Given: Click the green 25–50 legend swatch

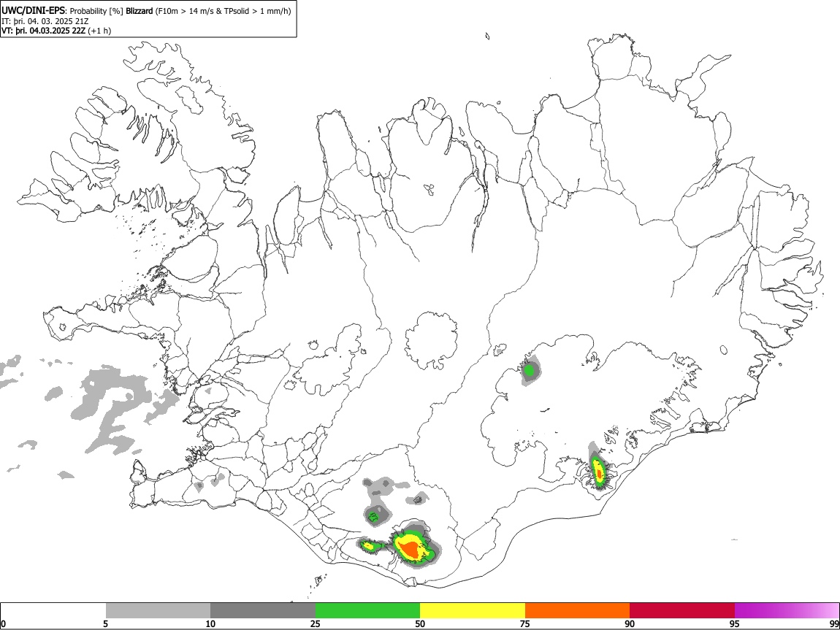Looking at the screenshot, I should click(x=367, y=610).
